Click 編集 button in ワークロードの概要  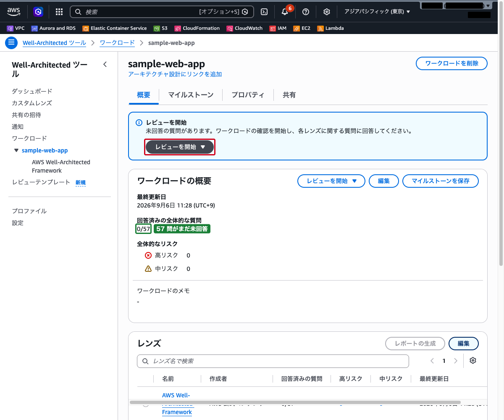point(384,181)
